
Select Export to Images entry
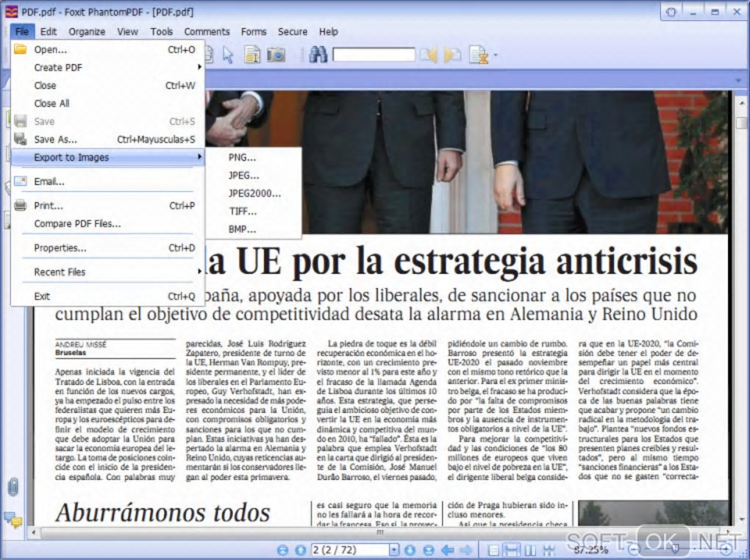coord(108,157)
